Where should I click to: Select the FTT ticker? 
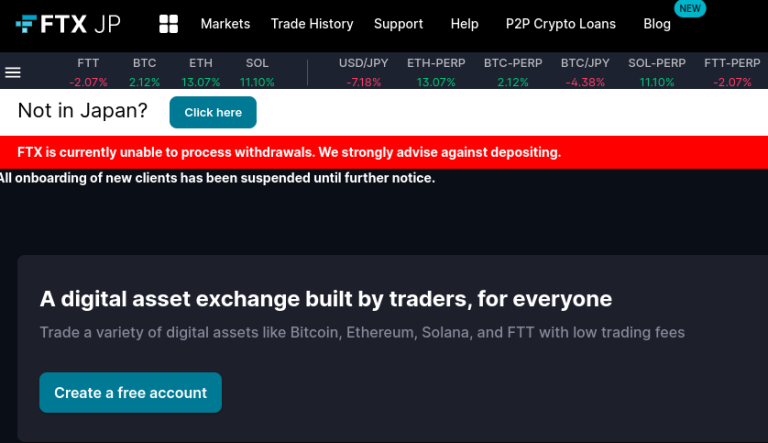point(88,72)
